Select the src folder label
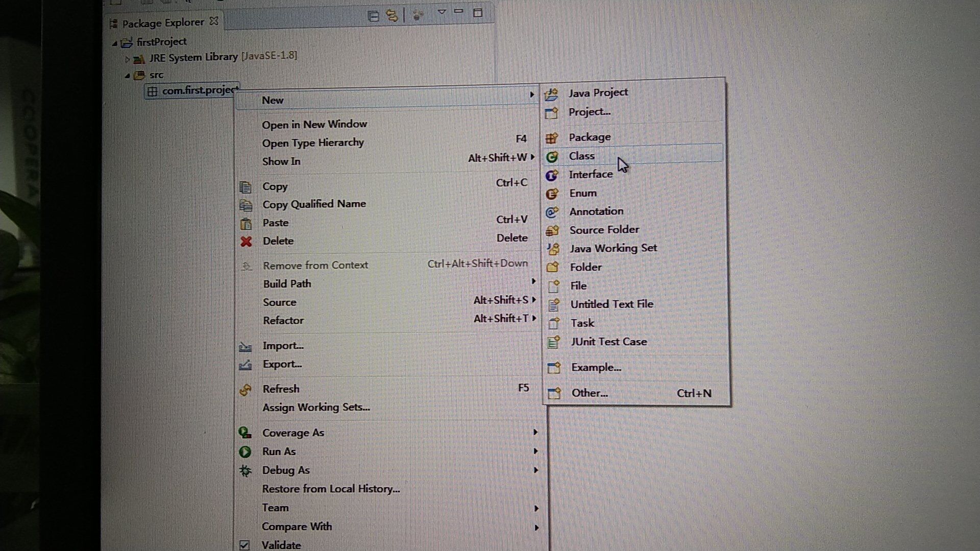The height and width of the screenshot is (551, 980). pos(156,75)
